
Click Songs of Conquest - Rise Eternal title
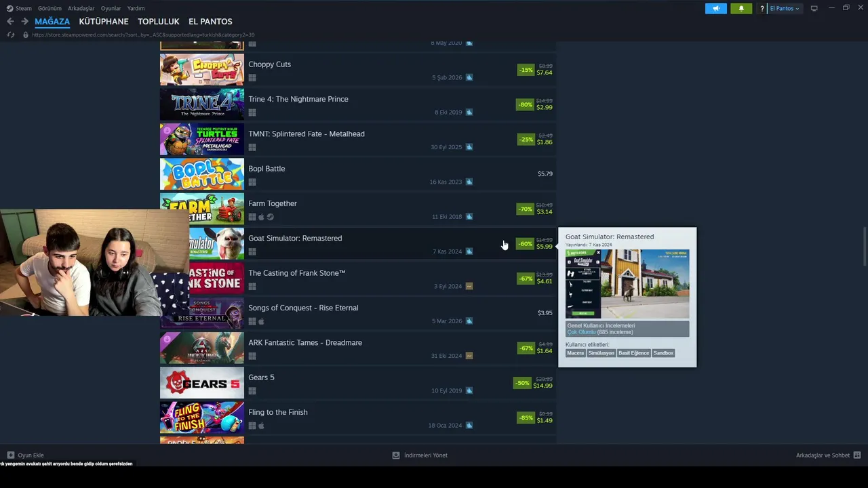pyautogui.click(x=303, y=308)
